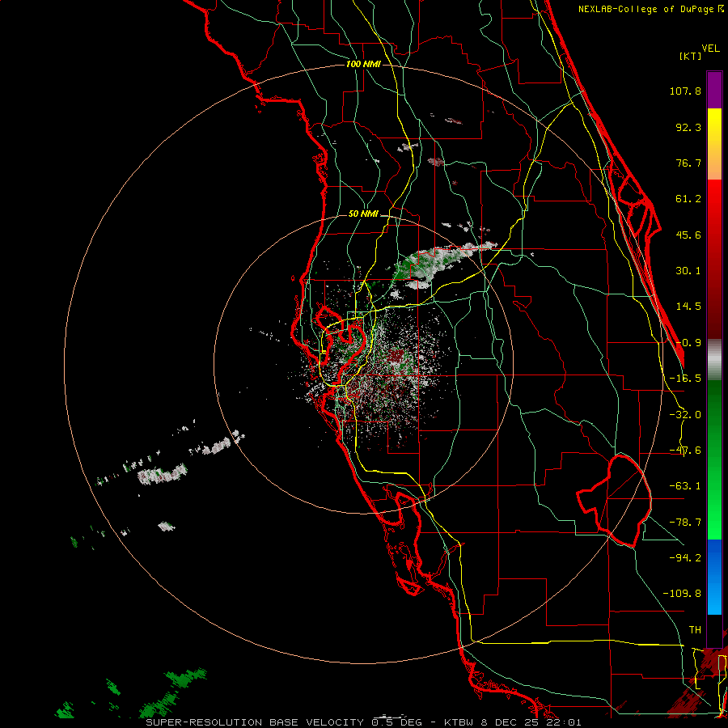Pick the purple segment of the velocity color bar
The height and width of the screenshot is (728, 728).
click(x=714, y=90)
